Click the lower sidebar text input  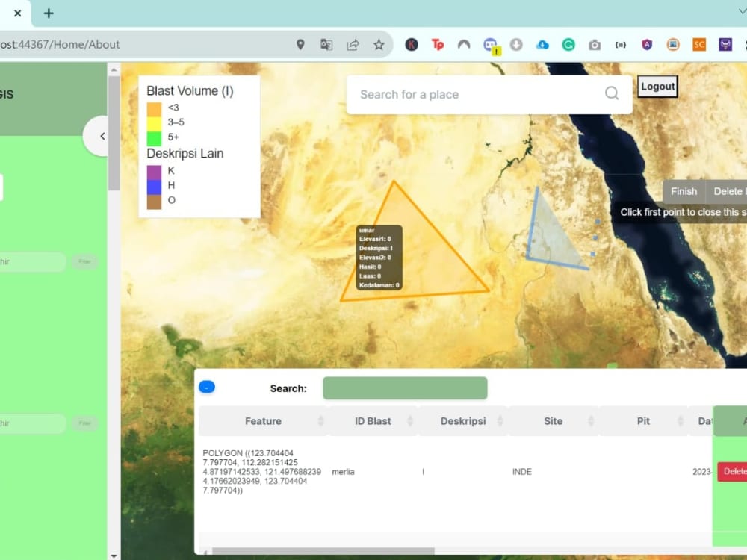(32, 423)
